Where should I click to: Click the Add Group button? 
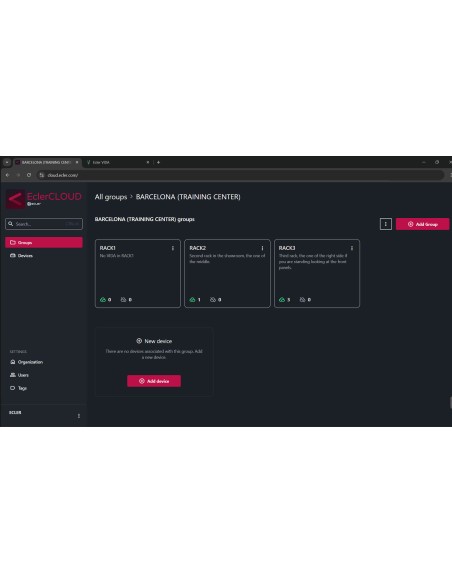click(422, 224)
